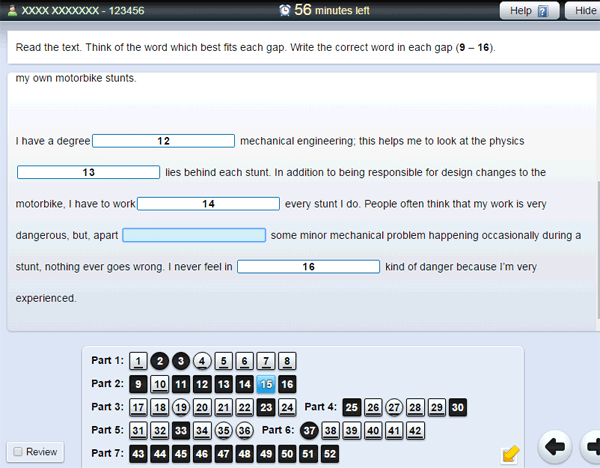Advance with the right arrow button
This screenshot has width=600, height=468.
[x=591, y=447]
